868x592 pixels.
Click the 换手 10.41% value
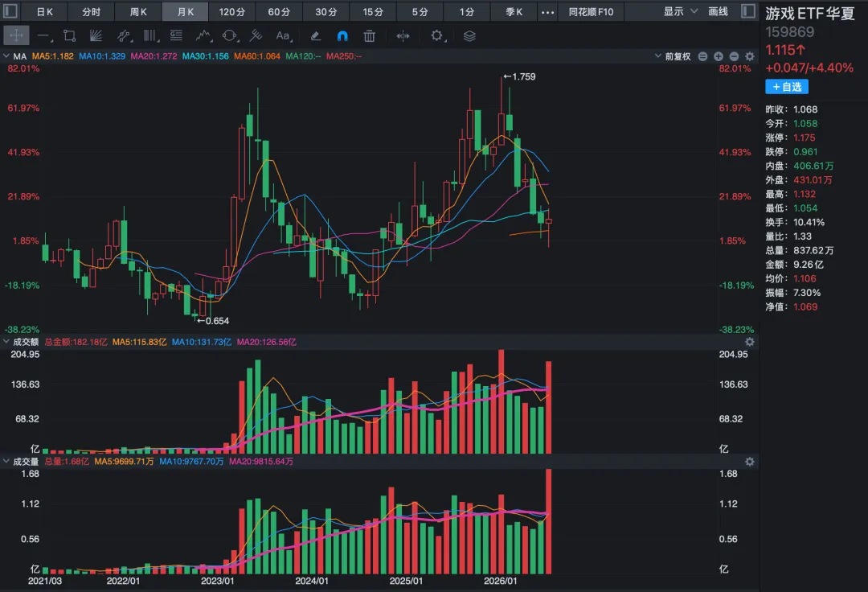pos(809,223)
